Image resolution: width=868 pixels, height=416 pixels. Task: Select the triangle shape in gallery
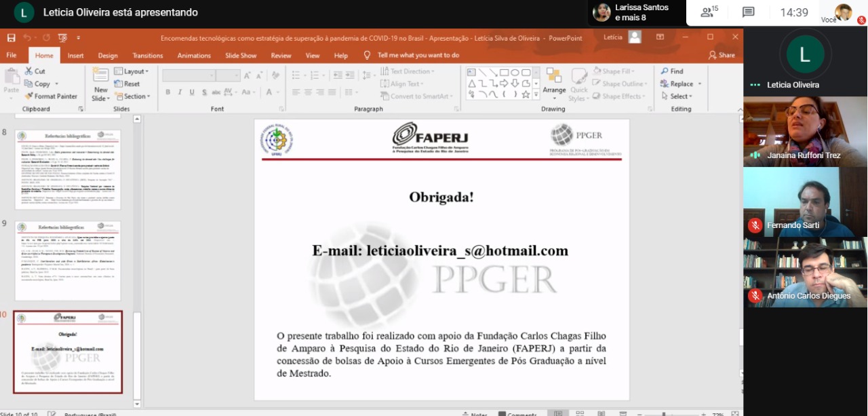pyautogui.click(x=472, y=83)
